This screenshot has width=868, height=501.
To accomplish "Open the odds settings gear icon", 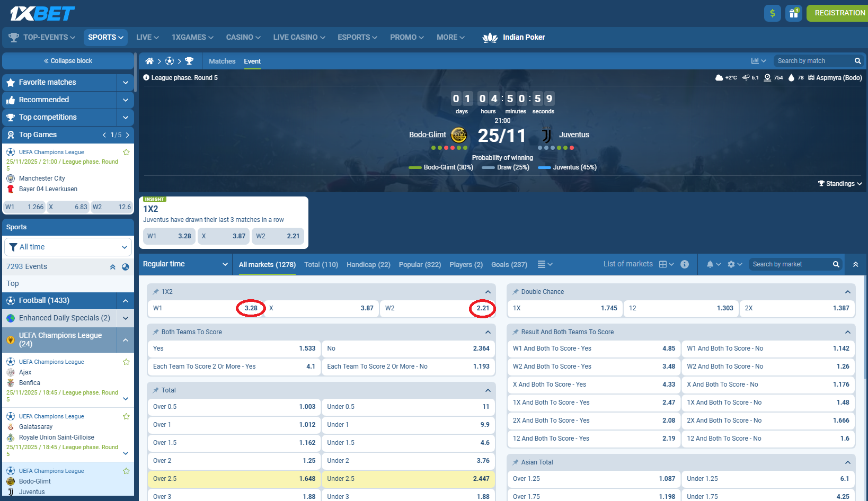I will coord(732,264).
